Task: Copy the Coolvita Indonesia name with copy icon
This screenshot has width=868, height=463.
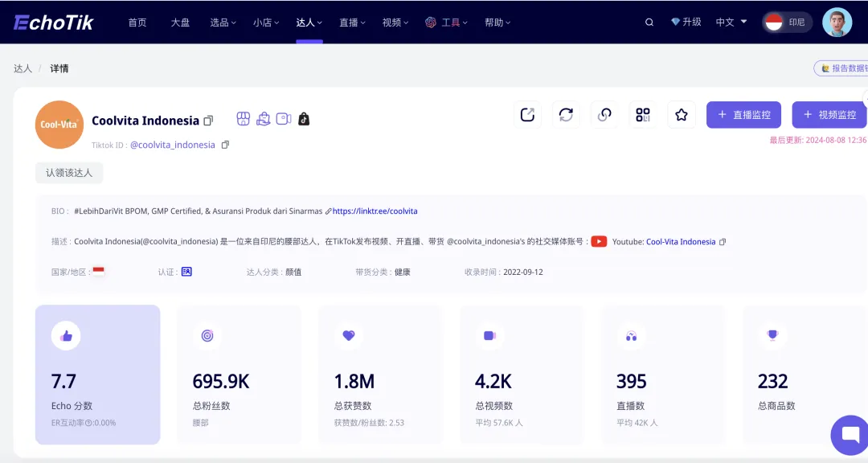Action: point(209,121)
